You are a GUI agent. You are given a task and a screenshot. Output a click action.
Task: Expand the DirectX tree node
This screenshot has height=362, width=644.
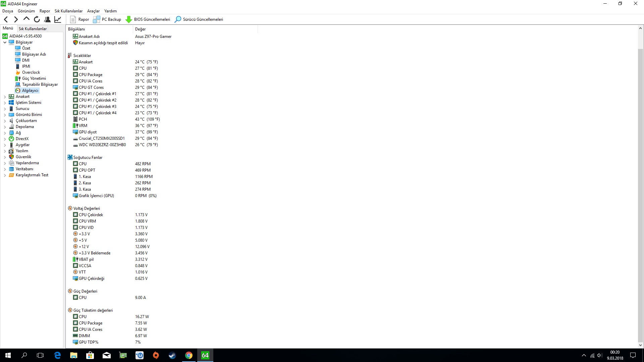[5, 139]
